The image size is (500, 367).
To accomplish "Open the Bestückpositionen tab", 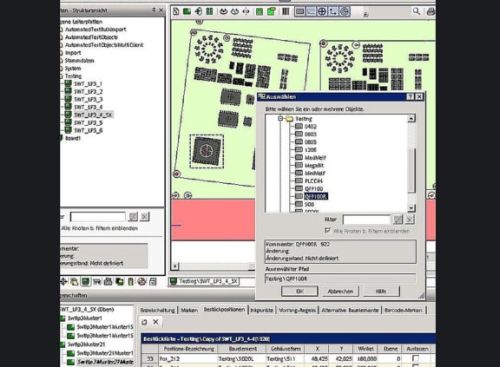I will [x=224, y=310].
